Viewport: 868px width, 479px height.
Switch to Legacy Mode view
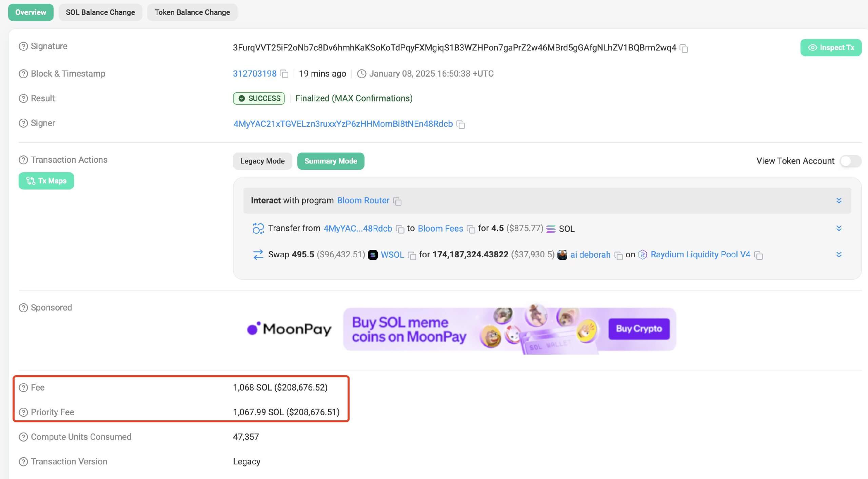[262, 160]
